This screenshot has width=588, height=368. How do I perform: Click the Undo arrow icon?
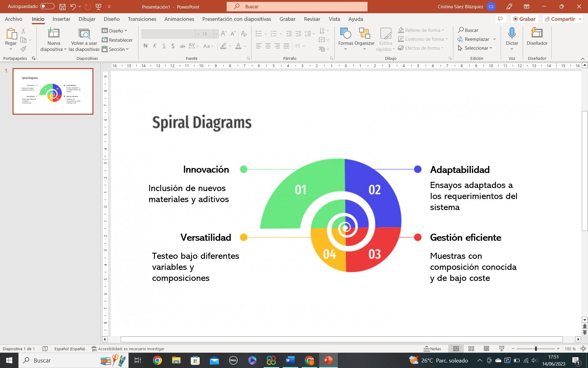pos(73,6)
